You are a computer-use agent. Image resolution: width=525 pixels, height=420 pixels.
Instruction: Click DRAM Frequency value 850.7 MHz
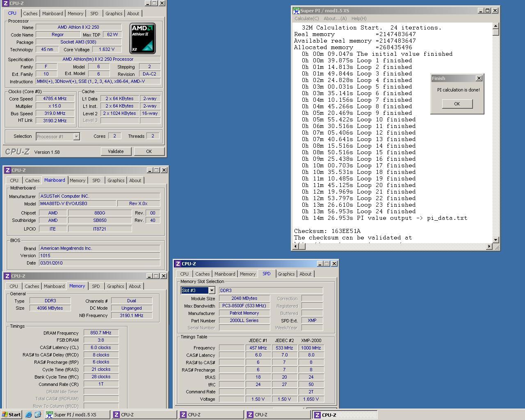coord(101,333)
